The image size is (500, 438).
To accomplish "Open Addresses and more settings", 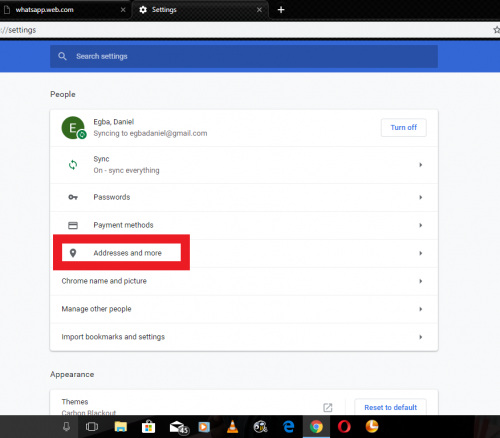I will [x=244, y=253].
